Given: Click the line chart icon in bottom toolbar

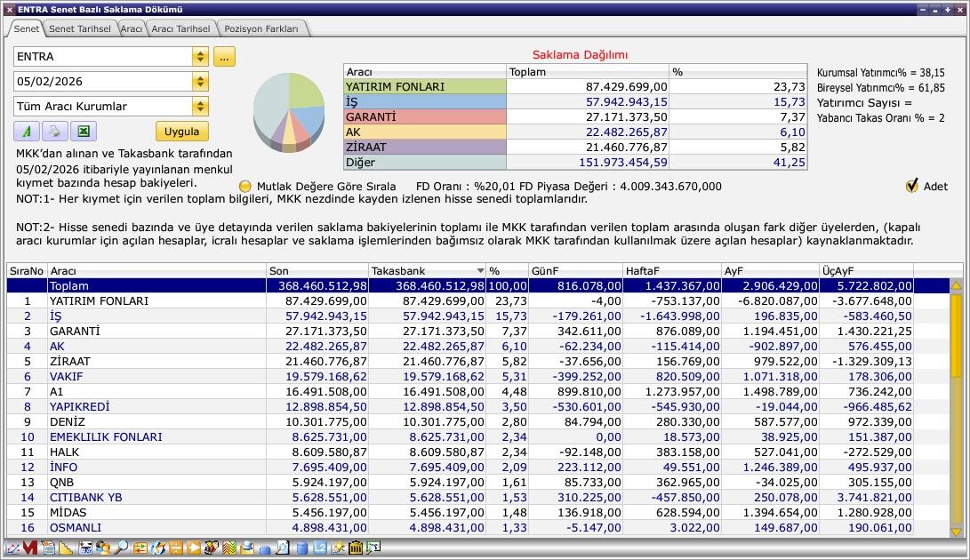Looking at the screenshot, I should (x=13, y=548).
